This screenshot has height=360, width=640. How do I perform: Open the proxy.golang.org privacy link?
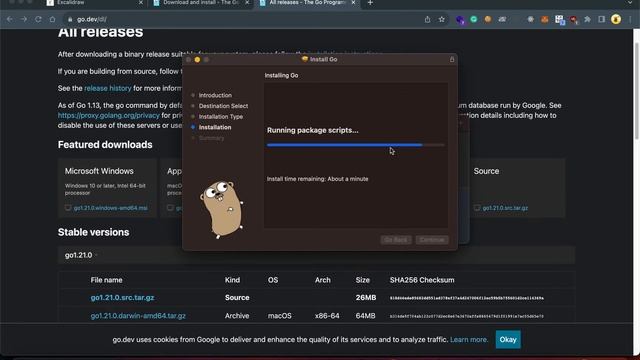[109, 116]
